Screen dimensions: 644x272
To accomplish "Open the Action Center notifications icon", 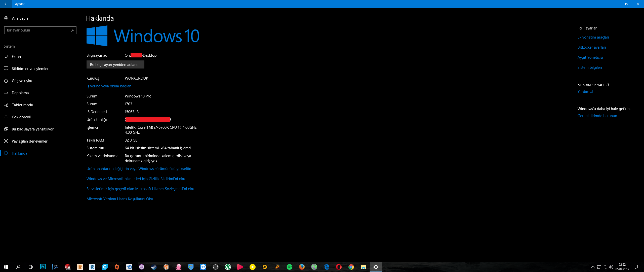I will coord(636,267).
